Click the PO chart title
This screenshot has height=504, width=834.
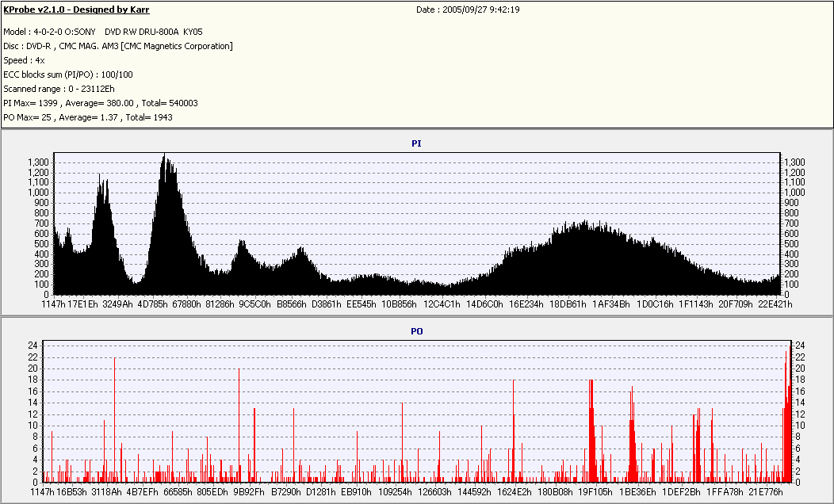[416, 330]
